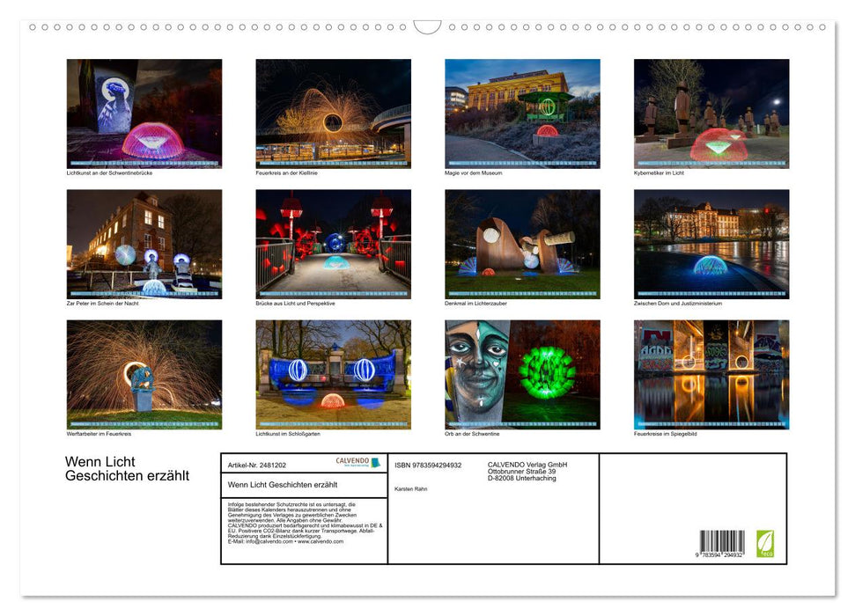The image size is (855, 616).
Task: Click the Ottobrunner Straße 39 address line
Action: [x=522, y=472]
